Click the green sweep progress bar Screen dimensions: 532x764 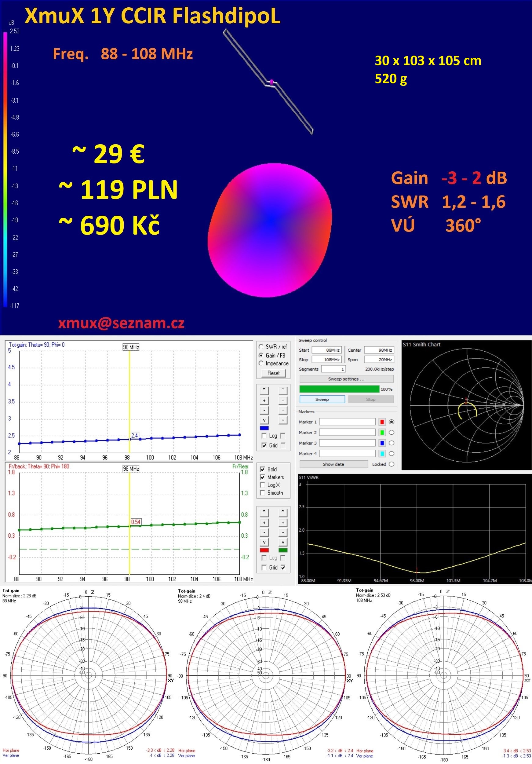tap(339, 389)
